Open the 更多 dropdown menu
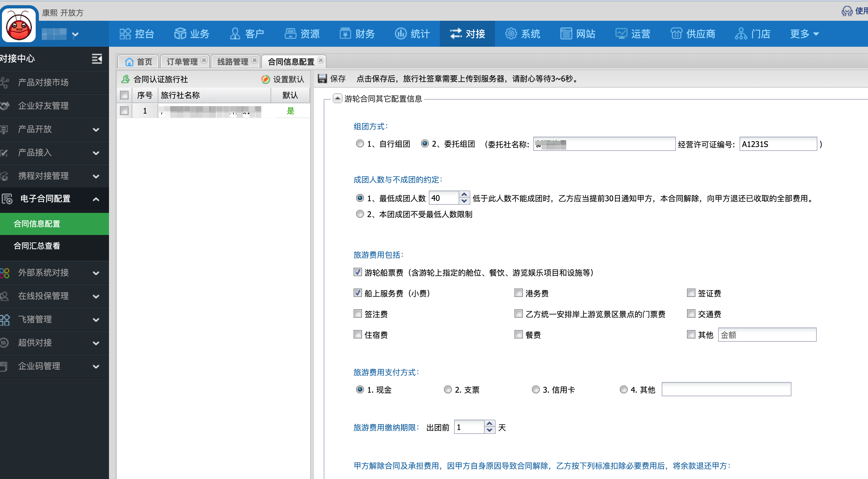The image size is (868, 479). pos(804,34)
